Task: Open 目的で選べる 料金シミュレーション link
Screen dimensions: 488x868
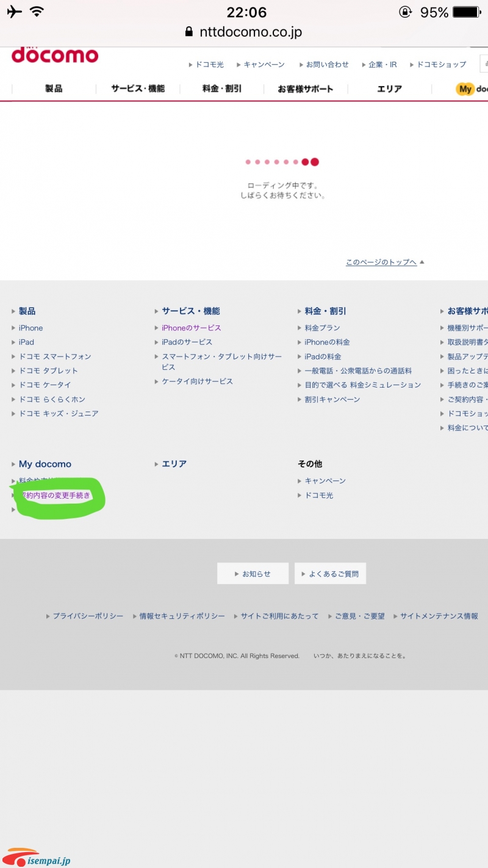Action: 363,385
